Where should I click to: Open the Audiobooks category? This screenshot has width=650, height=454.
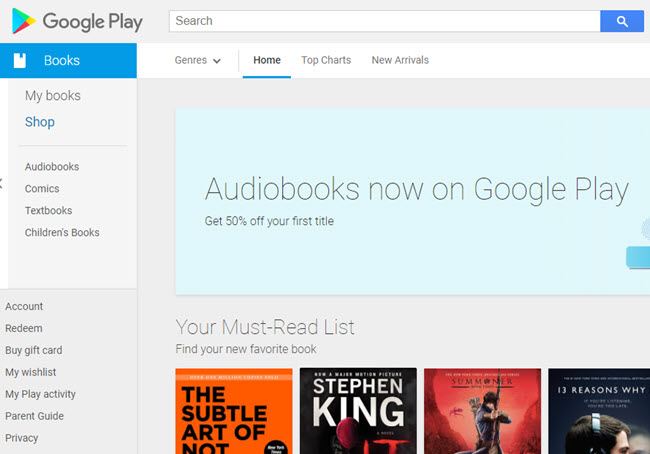[52, 167]
